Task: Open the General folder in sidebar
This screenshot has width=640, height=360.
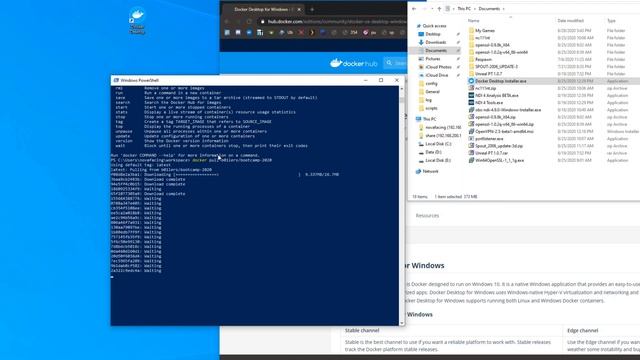Action: click(432, 92)
